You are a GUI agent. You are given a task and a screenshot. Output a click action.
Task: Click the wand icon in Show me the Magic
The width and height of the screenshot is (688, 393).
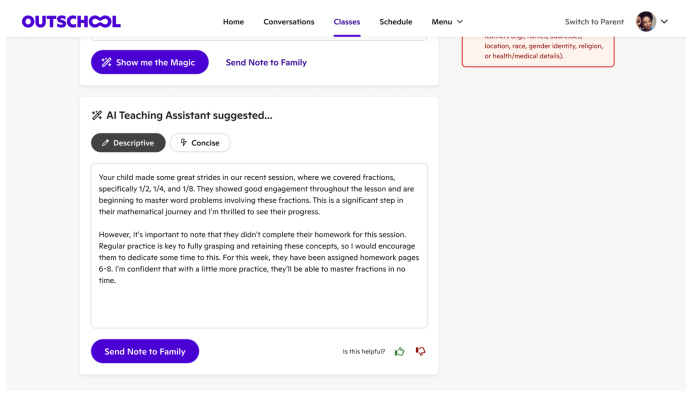107,62
